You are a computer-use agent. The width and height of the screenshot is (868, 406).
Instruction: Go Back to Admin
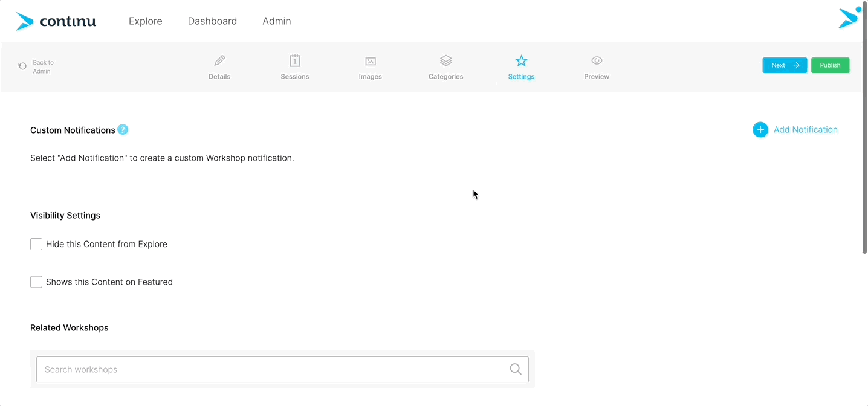point(36,66)
